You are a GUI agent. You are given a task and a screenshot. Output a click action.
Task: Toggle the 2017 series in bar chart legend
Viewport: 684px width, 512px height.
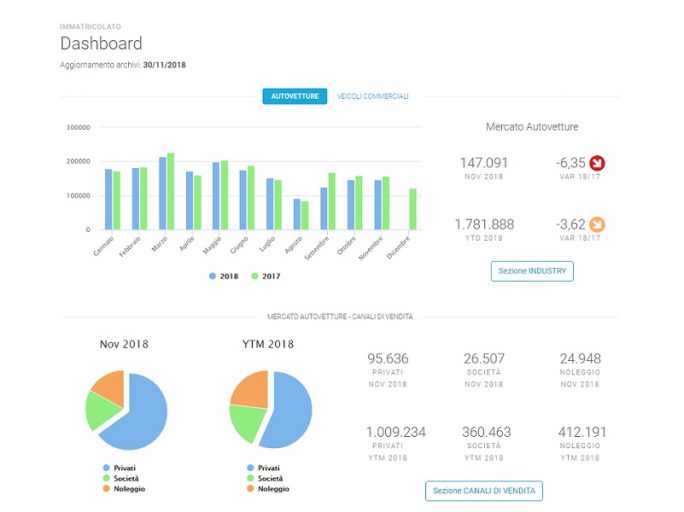[266, 276]
